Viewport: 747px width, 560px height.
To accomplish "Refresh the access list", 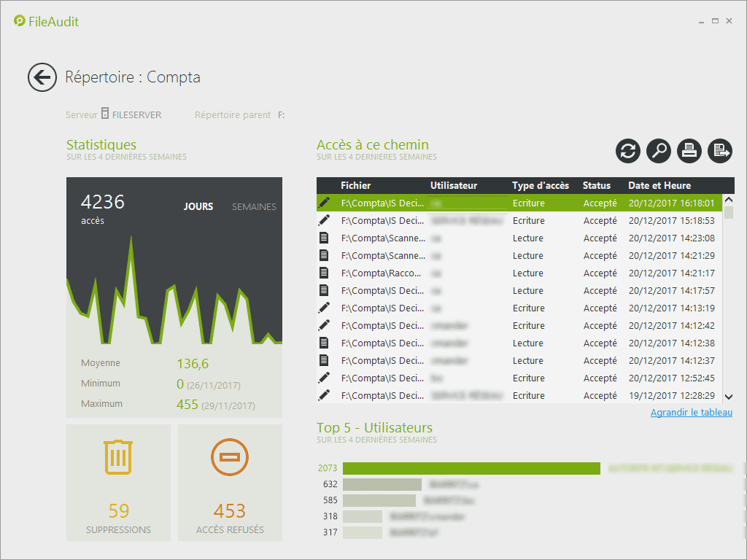I will 628,151.
